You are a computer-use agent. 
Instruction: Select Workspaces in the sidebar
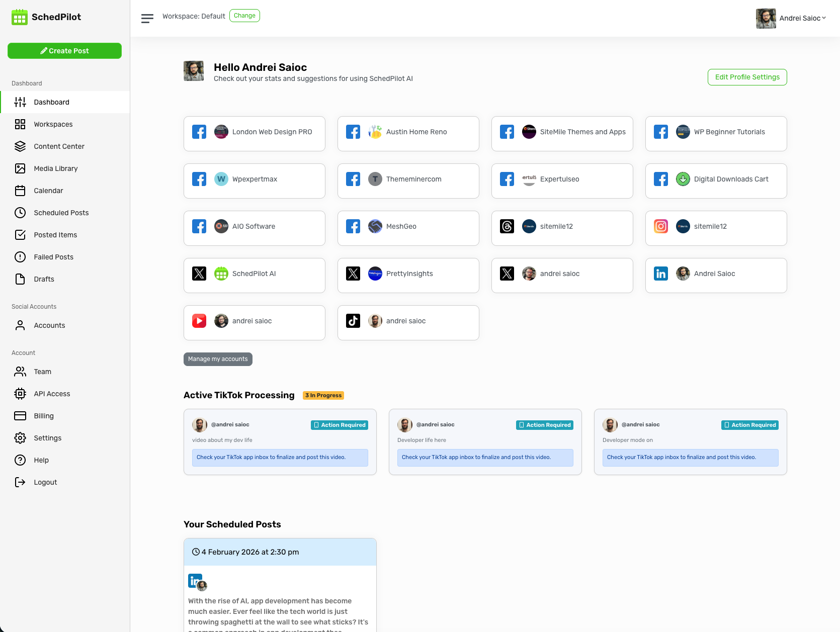pos(65,124)
